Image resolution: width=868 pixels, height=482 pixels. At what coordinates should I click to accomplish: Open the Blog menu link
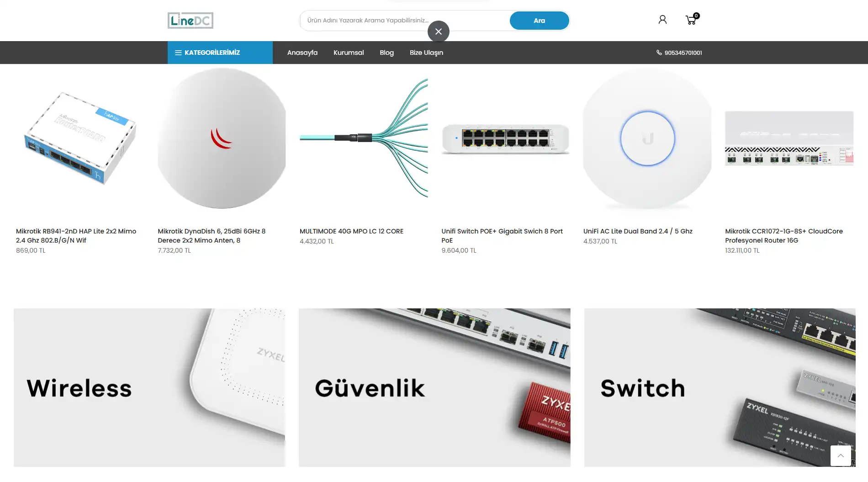click(386, 53)
